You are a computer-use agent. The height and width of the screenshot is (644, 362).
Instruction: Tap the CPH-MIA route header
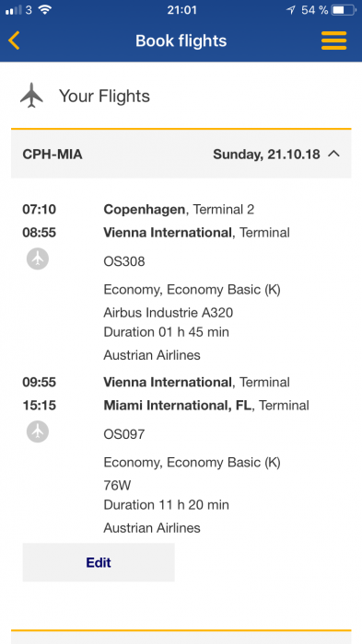coord(53,155)
